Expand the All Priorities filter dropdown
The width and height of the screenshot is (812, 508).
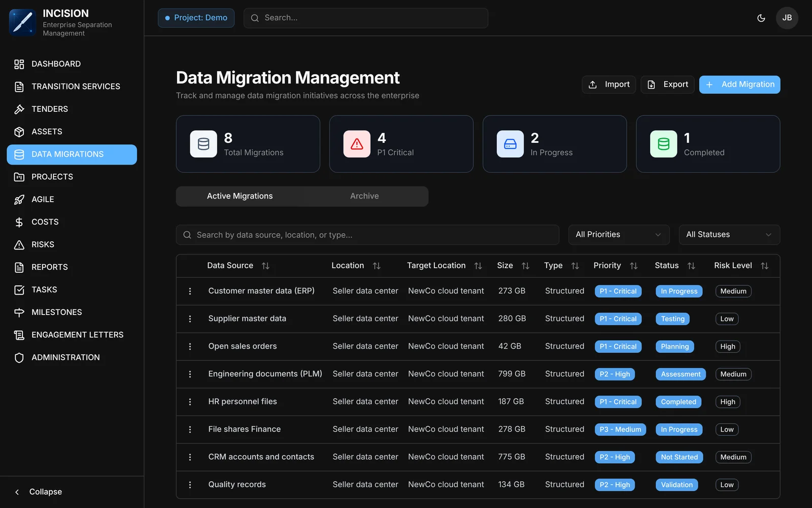coord(619,235)
